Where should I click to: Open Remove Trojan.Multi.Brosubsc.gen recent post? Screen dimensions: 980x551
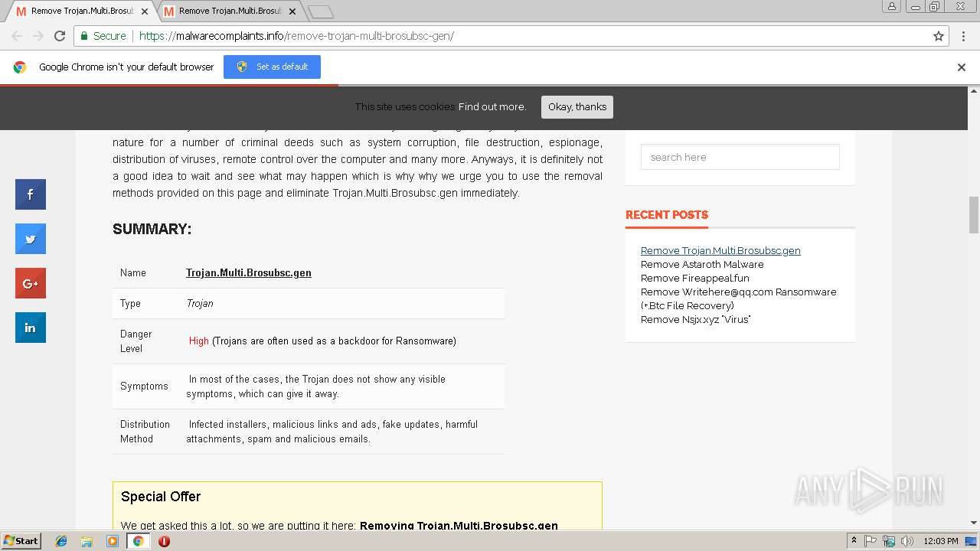pos(720,250)
